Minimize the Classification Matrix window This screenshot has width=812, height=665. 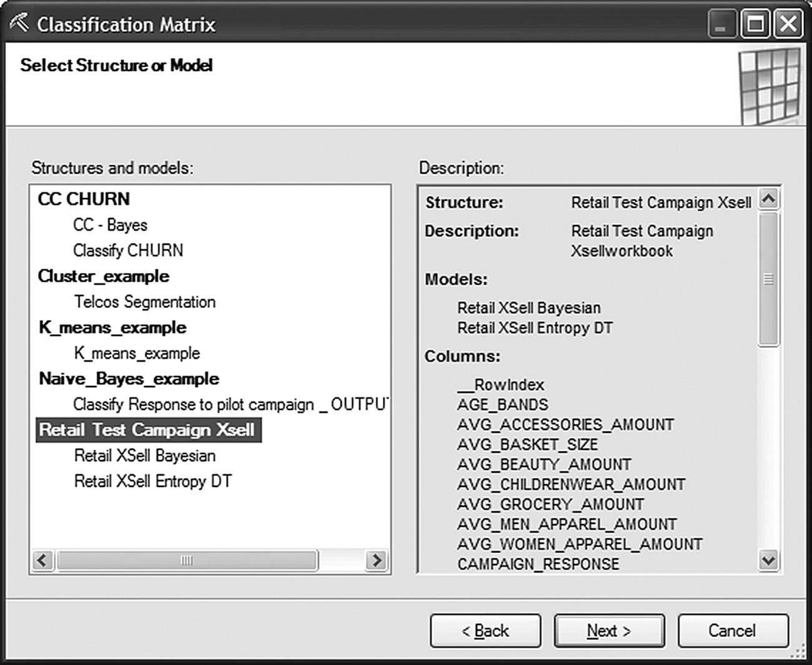(x=722, y=24)
